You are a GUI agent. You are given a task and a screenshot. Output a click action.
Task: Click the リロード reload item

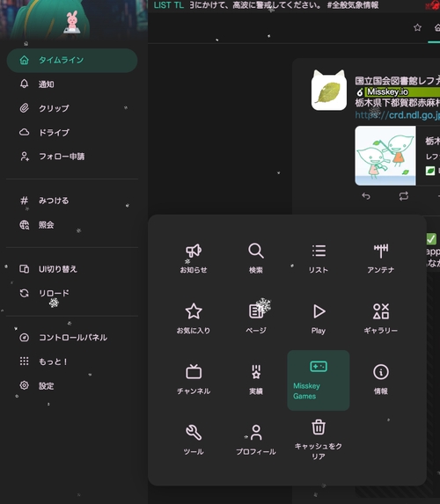point(72,293)
